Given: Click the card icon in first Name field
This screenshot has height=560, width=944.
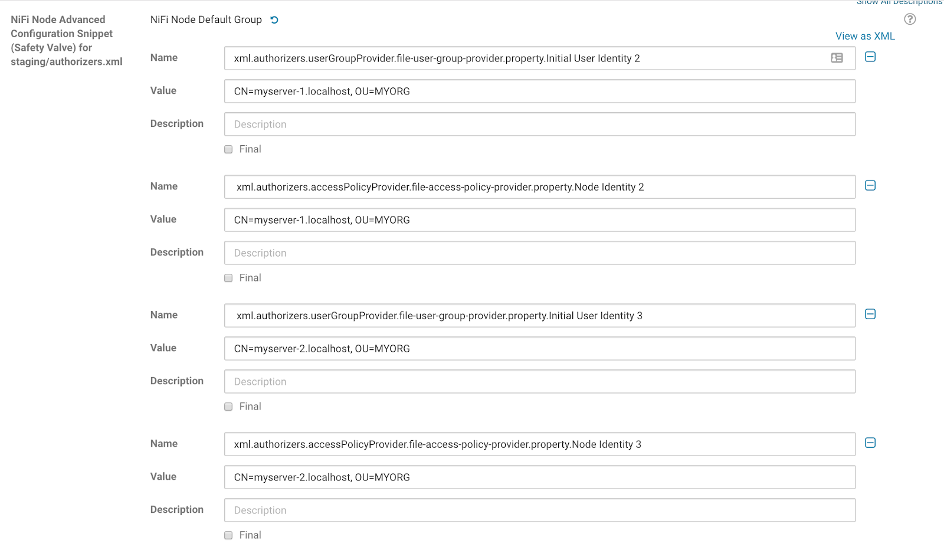Looking at the screenshot, I should click(837, 58).
